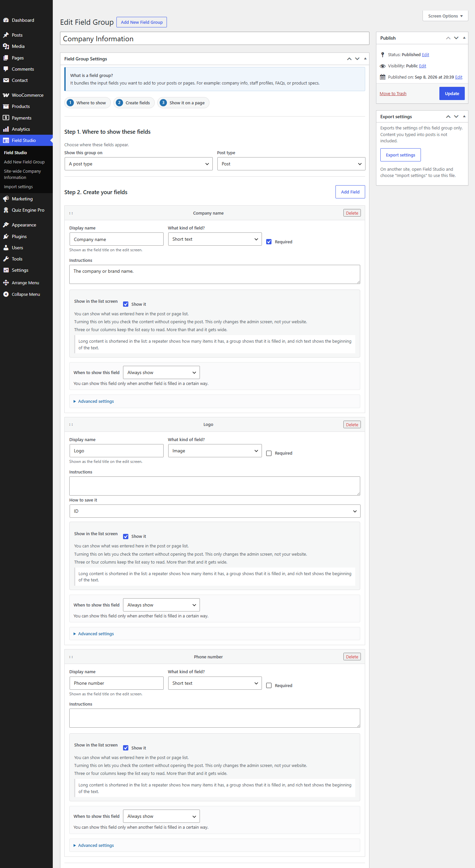This screenshot has width=475, height=868.
Task: Open When to show dropdown for Logo
Action: point(161,605)
